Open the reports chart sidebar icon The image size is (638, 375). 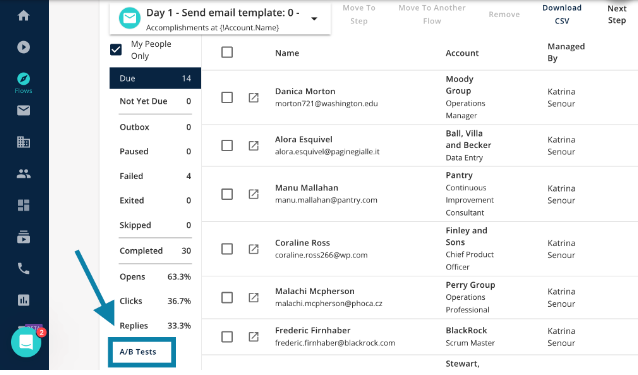(x=24, y=300)
